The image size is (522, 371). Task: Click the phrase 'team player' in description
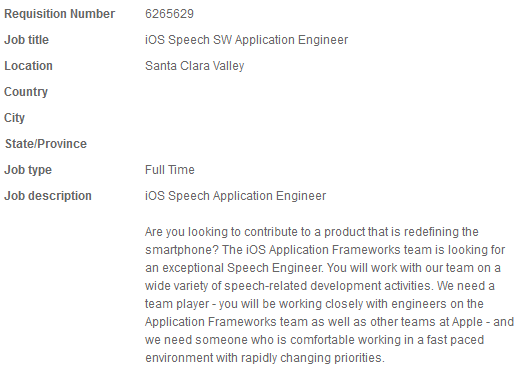point(177,304)
